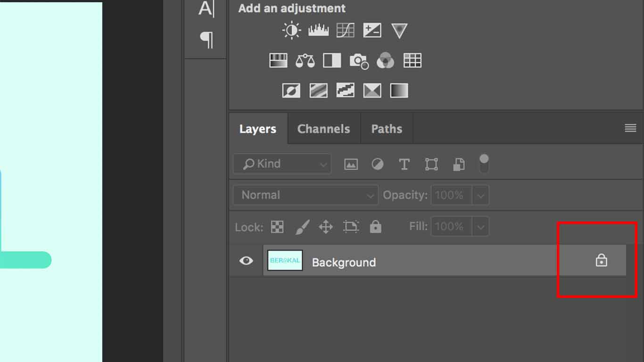Add a Levels adjustment
The width and height of the screenshot is (644, 362).
coord(318,30)
